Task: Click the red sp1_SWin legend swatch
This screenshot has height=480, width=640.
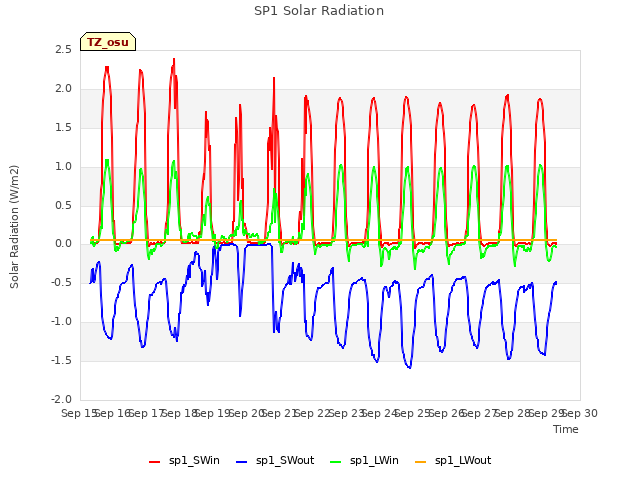Action: pos(154,462)
